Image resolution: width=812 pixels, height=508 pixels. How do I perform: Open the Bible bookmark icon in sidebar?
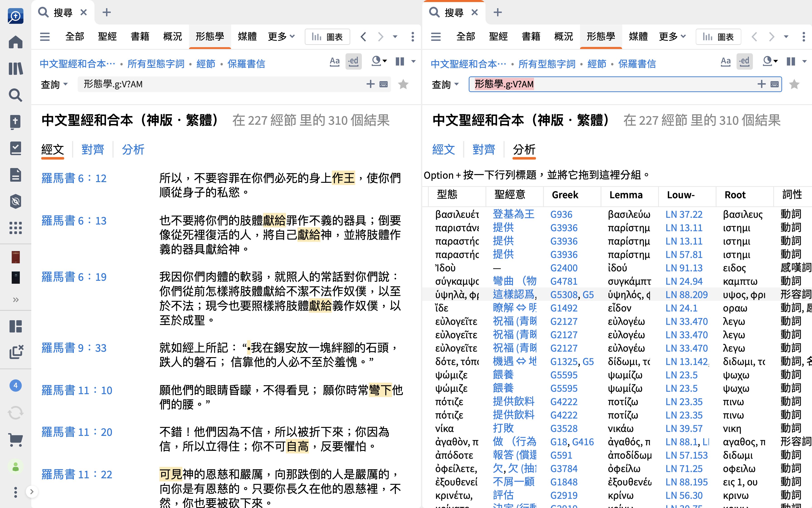tap(15, 122)
